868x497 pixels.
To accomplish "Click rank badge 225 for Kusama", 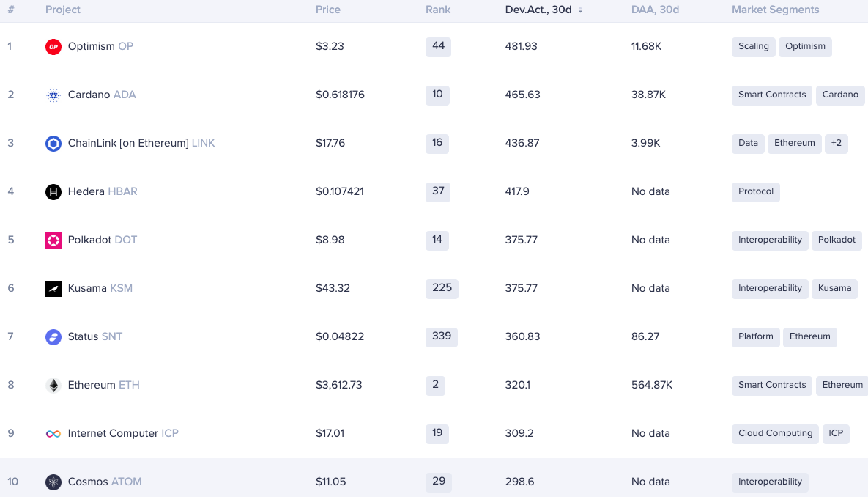I will (x=442, y=288).
